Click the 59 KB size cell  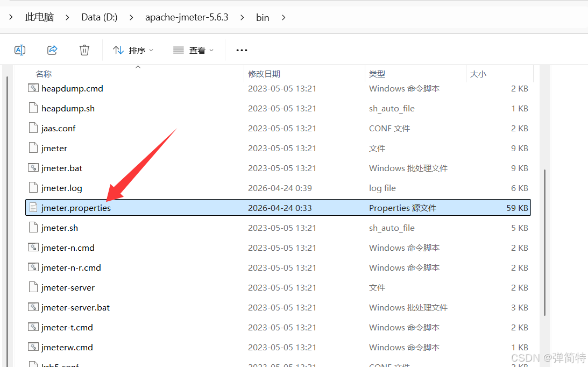tap(517, 208)
